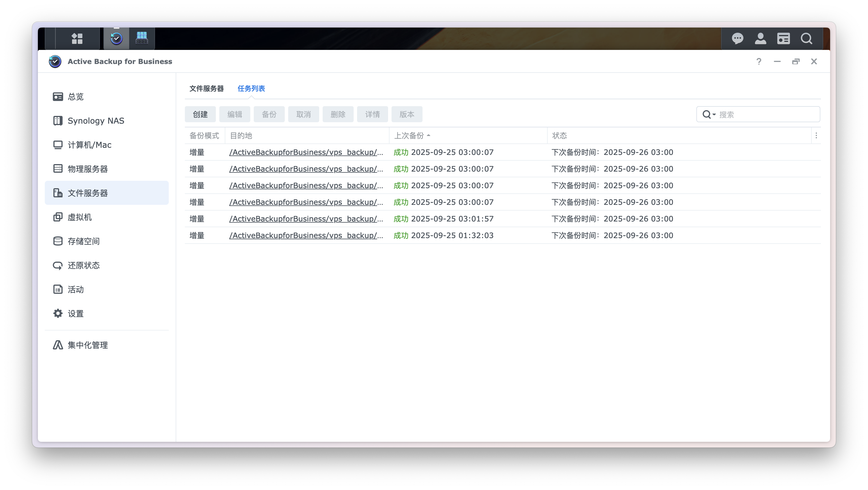Open 总览 in the sidebar

(106, 97)
